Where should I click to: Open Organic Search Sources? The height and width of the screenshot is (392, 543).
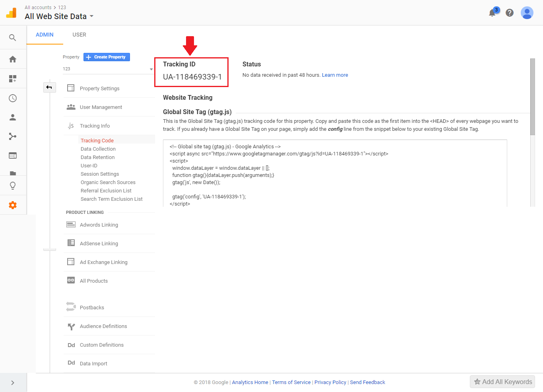point(108,182)
